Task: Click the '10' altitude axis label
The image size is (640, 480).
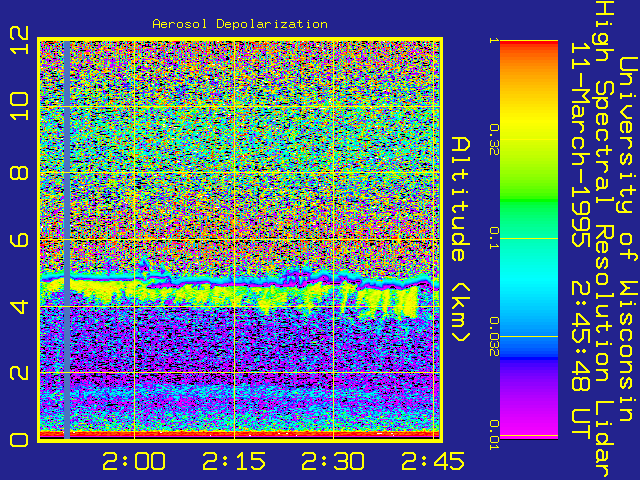Action: click(19, 106)
